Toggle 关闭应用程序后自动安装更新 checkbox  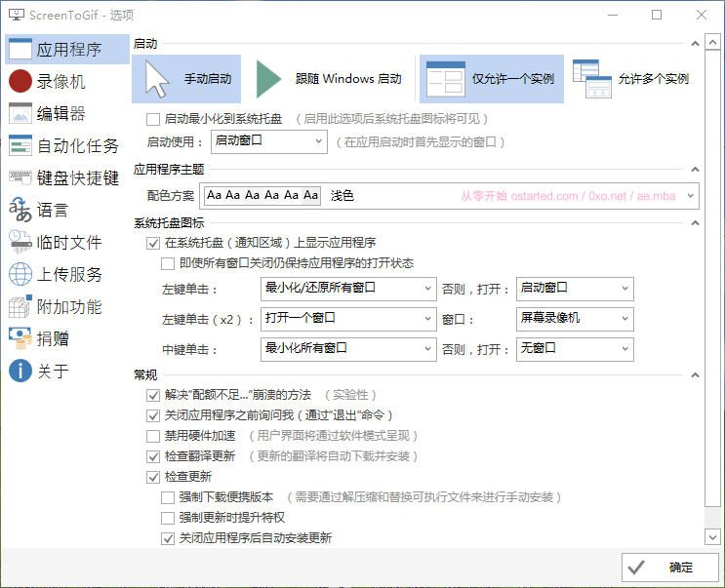[x=168, y=538]
